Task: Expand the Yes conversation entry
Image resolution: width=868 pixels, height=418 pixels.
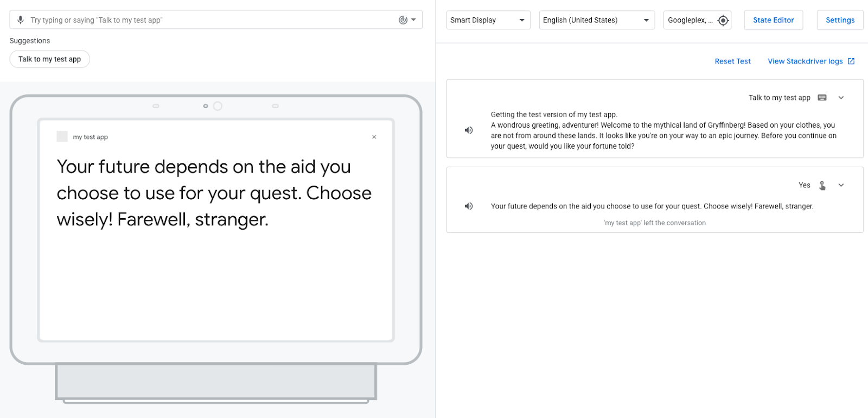Action: 841,185
